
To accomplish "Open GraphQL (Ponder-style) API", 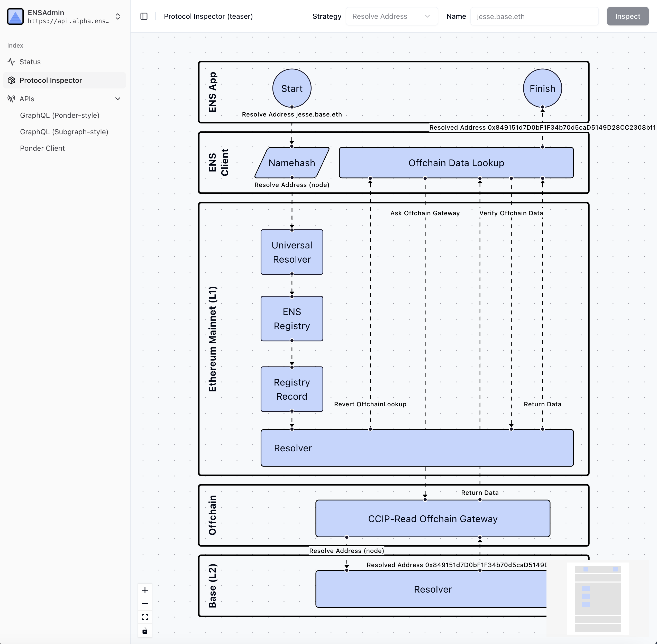I will (x=59, y=115).
